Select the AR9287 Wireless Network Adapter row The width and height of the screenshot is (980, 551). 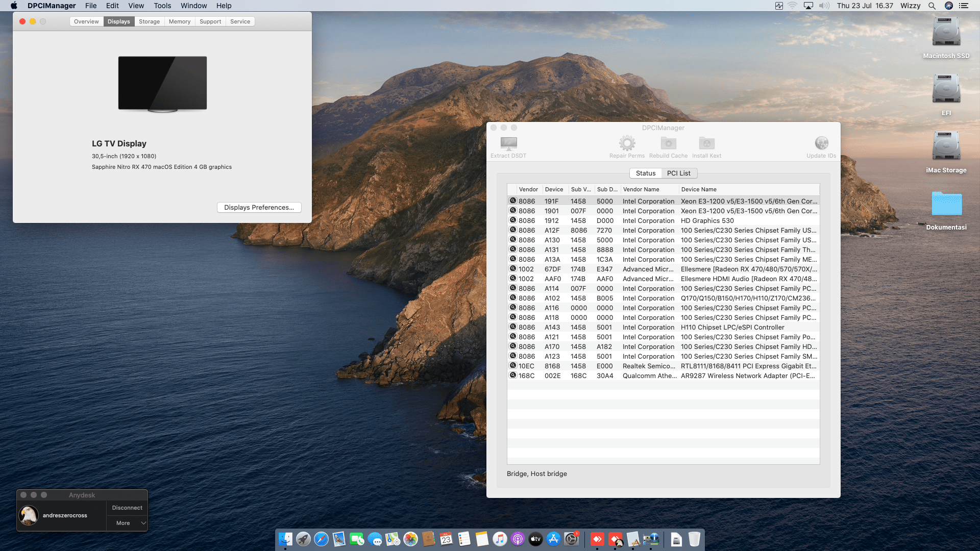pos(664,375)
